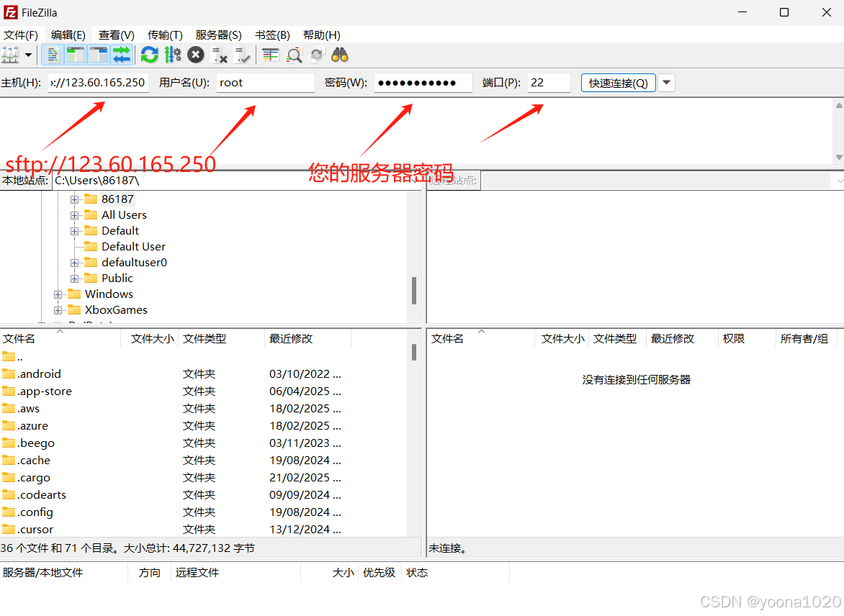This screenshot has height=616, width=844.
Task: Open the quick connect history dropdown
Action: 666,83
